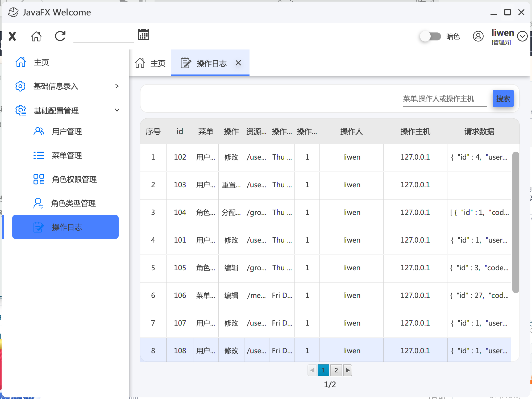Click the user avatar icon

(478, 36)
